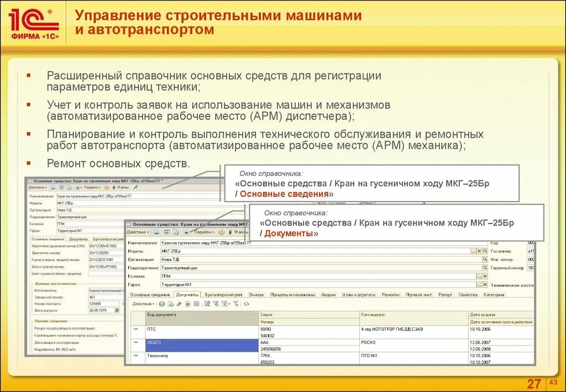Click the Файлы item in back window toolbar
The width and height of the screenshot is (566, 392).
[120, 187]
